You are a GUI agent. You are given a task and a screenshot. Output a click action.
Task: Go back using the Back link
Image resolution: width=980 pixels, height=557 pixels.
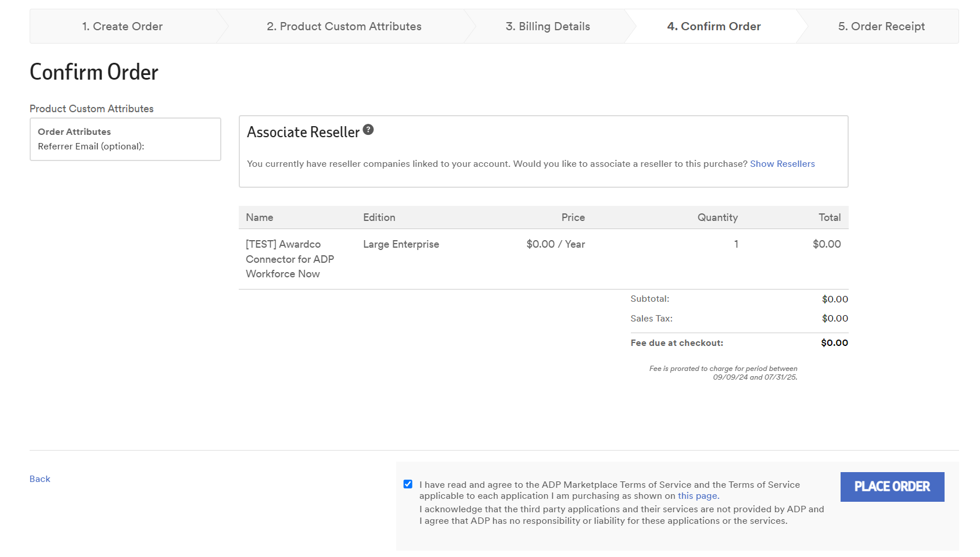click(40, 479)
